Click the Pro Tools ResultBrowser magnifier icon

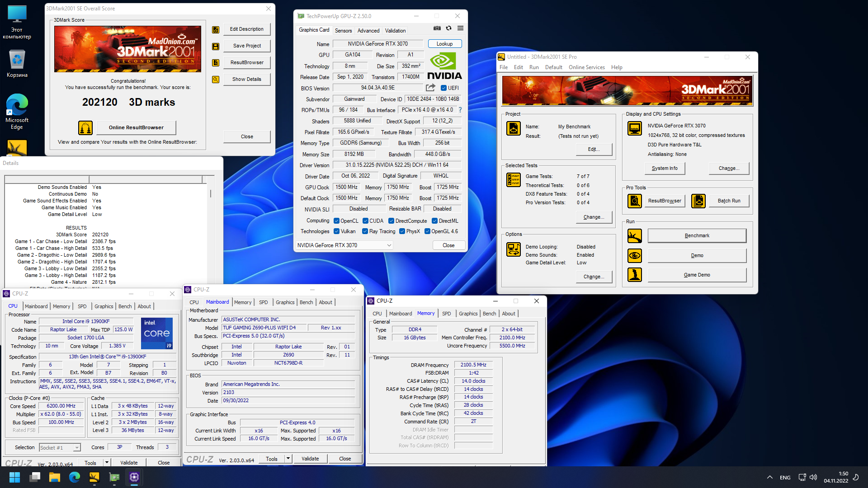pyautogui.click(x=635, y=201)
